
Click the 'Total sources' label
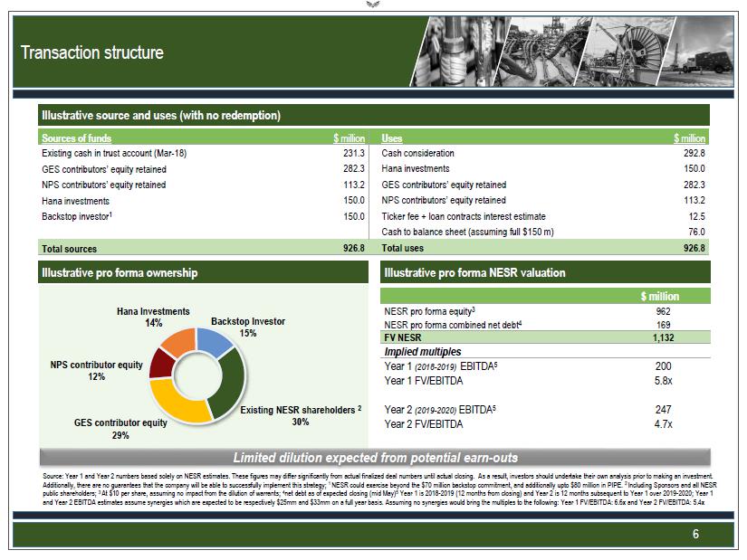pos(69,249)
